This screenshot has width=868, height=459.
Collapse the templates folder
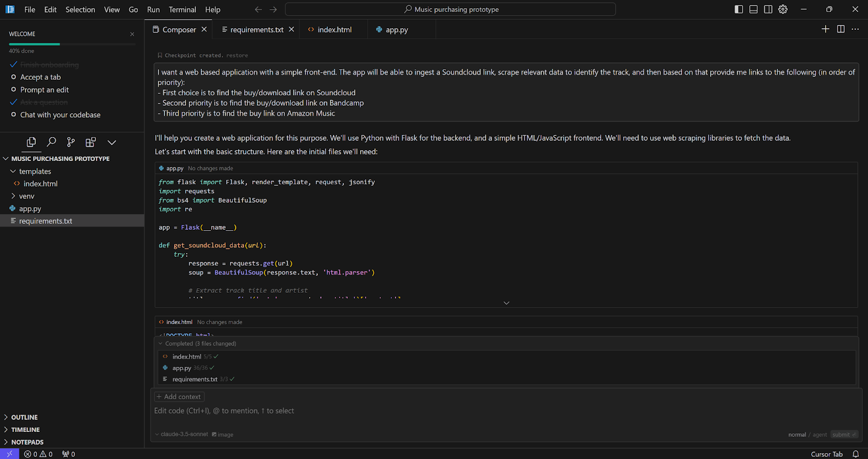pos(72,171)
